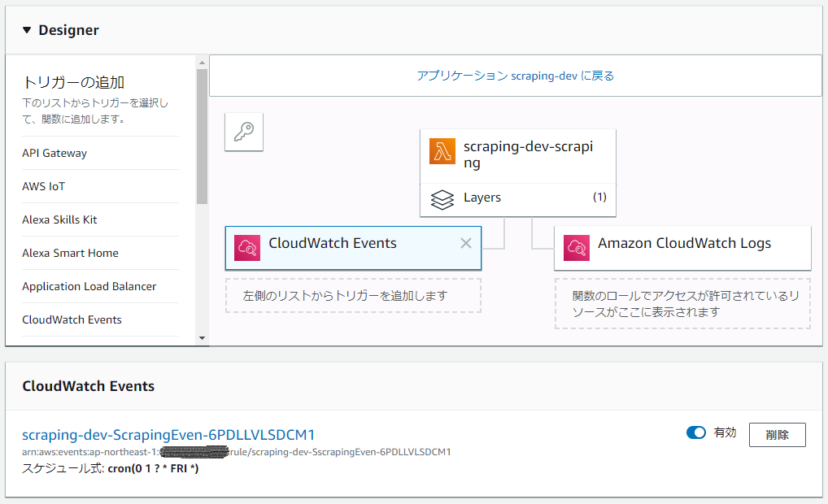This screenshot has width=828, height=504.
Task: Open scraping-dev-ScrapingEven-6PDLLVLSDCM1 rule link
Action: 168,435
